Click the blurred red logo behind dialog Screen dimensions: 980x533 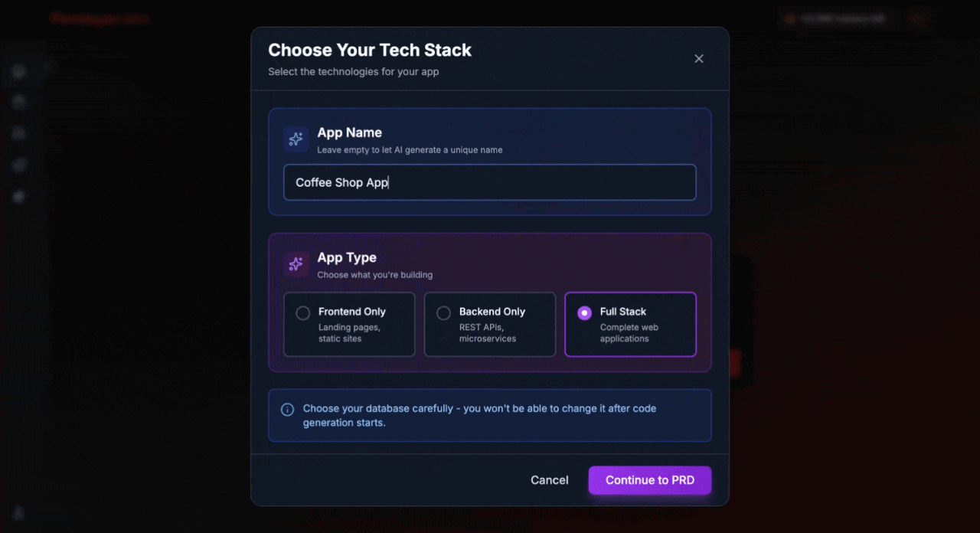click(98, 18)
